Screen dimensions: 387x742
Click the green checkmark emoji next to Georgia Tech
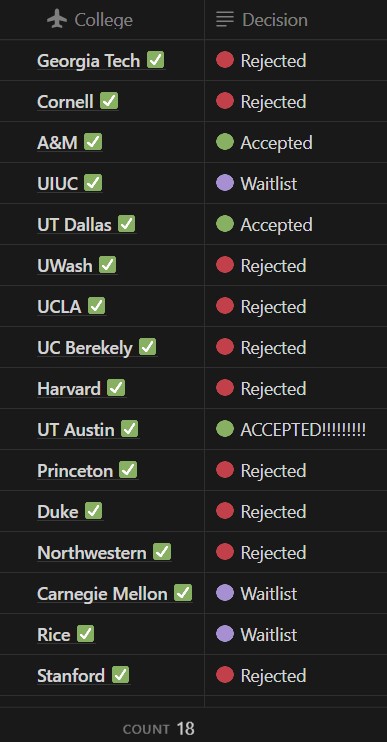pyautogui.click(x=156, y=60)
